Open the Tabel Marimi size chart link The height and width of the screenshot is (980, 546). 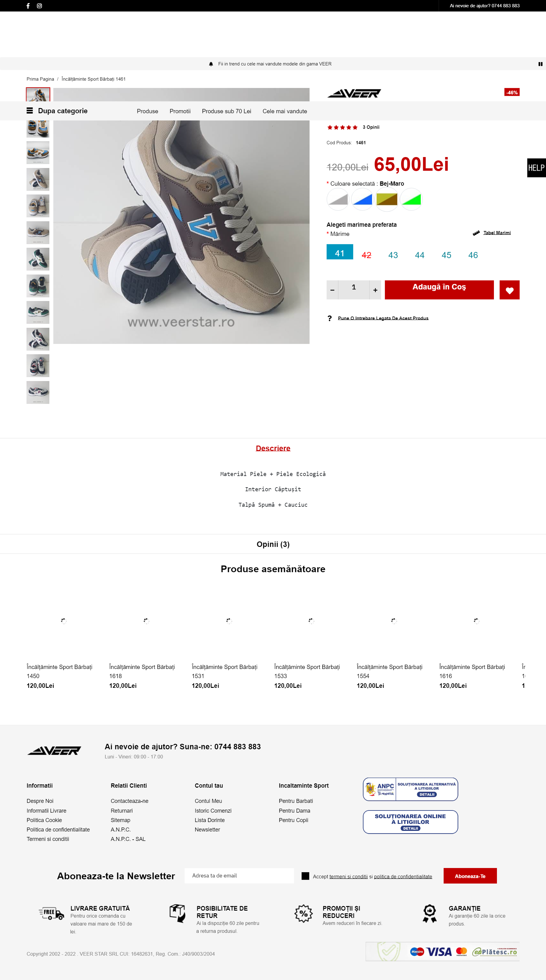pyautogui.click(x=497, y=233)
